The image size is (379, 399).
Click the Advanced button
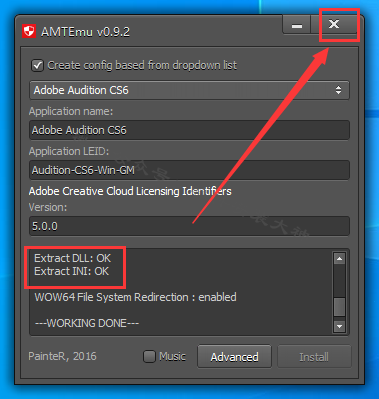point(234,357)
